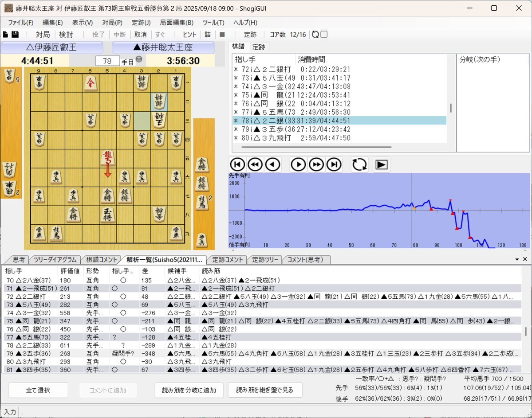Jump to the last move of the game

[334, 165]
